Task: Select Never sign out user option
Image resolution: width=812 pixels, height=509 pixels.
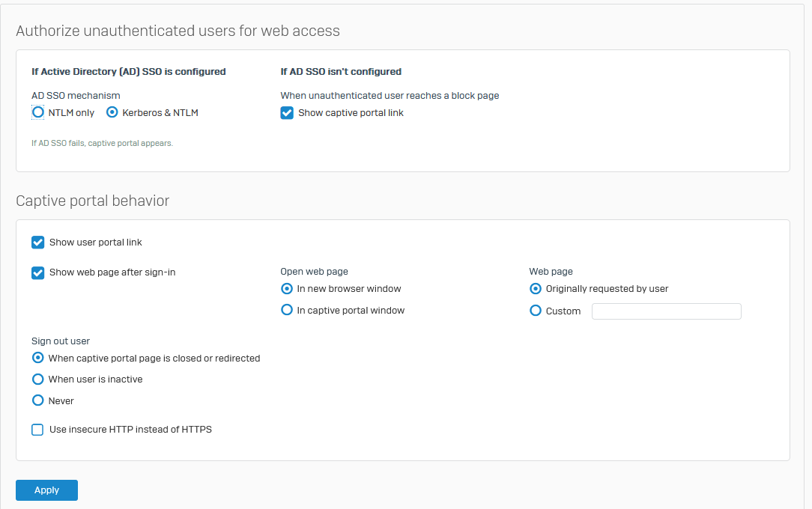Action: (x=37, y=400)
